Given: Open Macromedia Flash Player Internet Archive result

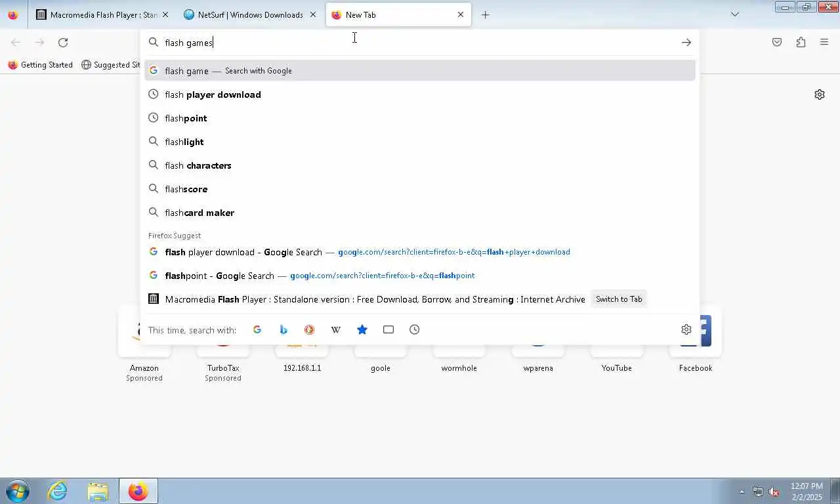Looking at the screenshot, I should (x=375, y=299).
